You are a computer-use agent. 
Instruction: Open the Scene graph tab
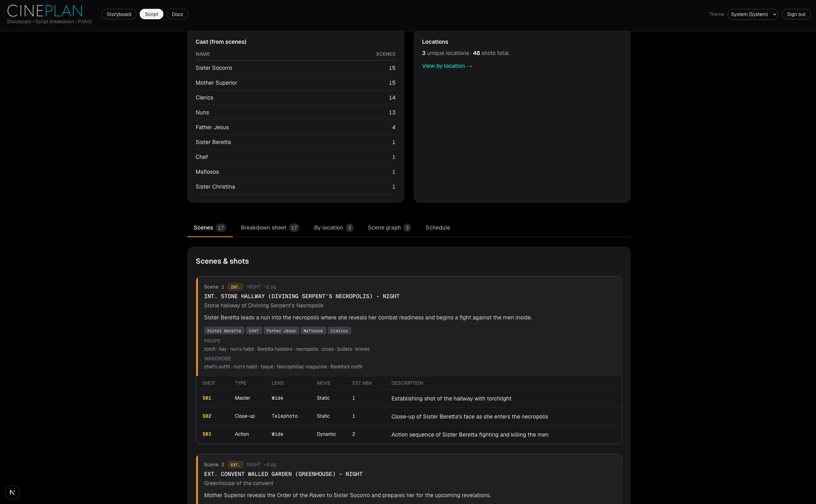coord(389,228)
